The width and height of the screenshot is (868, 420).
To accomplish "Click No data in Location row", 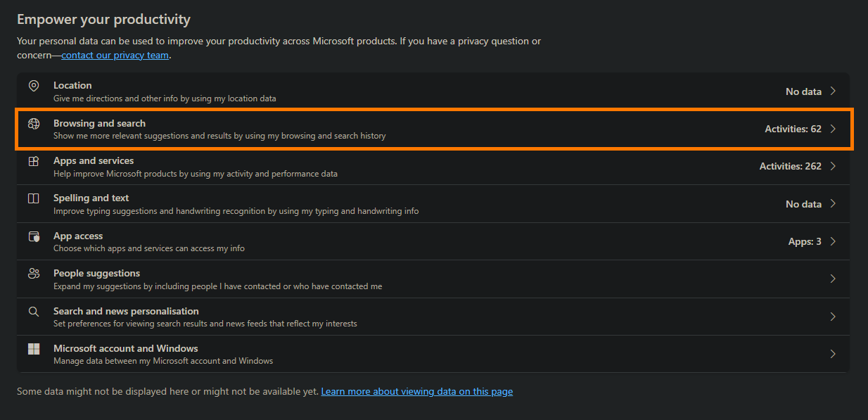I will coord(803,91).
